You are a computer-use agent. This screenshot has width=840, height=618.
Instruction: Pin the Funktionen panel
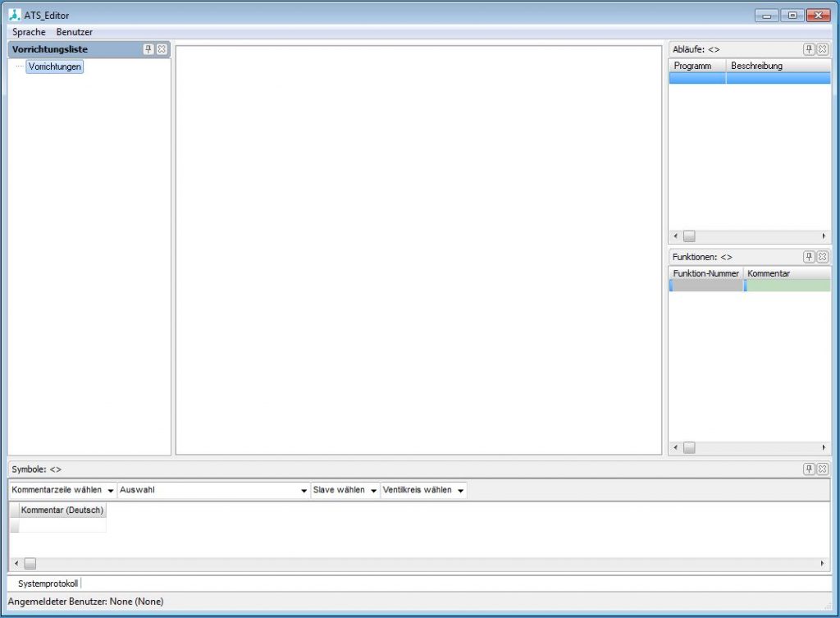(810, 256)
